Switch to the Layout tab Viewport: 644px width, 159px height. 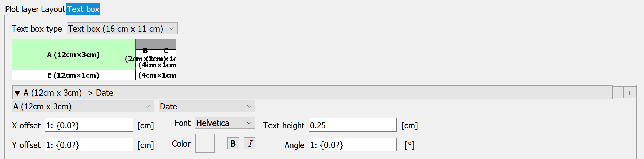[x=53, y=9]
